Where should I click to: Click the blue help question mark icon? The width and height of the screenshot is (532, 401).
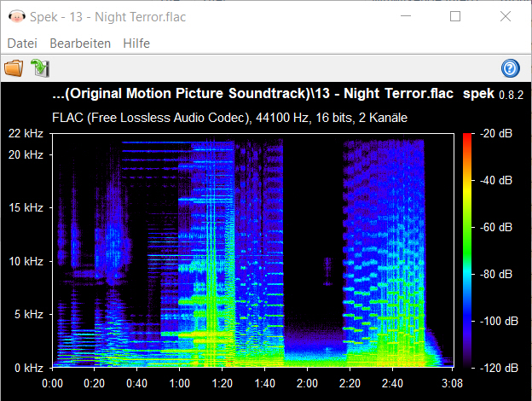(511, 68)
